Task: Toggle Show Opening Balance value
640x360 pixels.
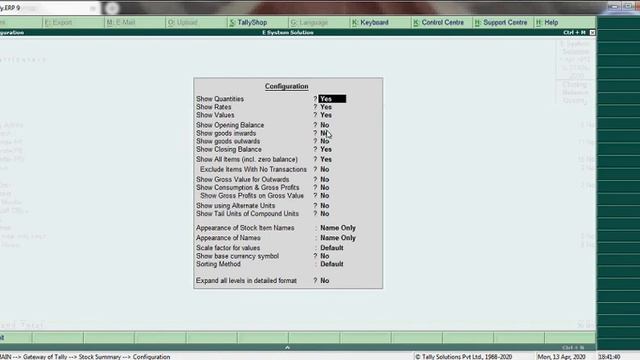Action: pos(324,125)
